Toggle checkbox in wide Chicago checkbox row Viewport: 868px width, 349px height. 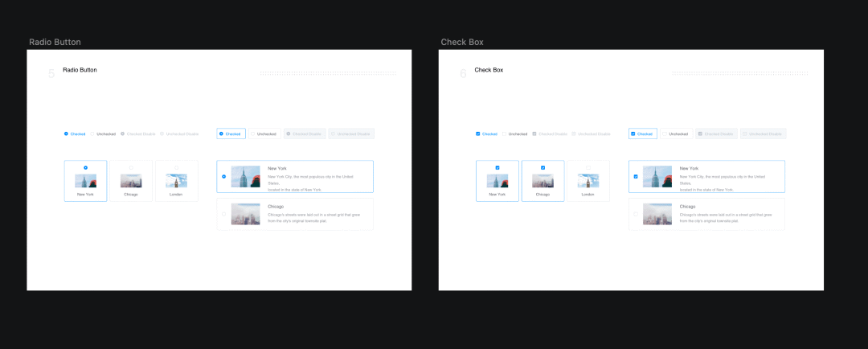[636, 214]
